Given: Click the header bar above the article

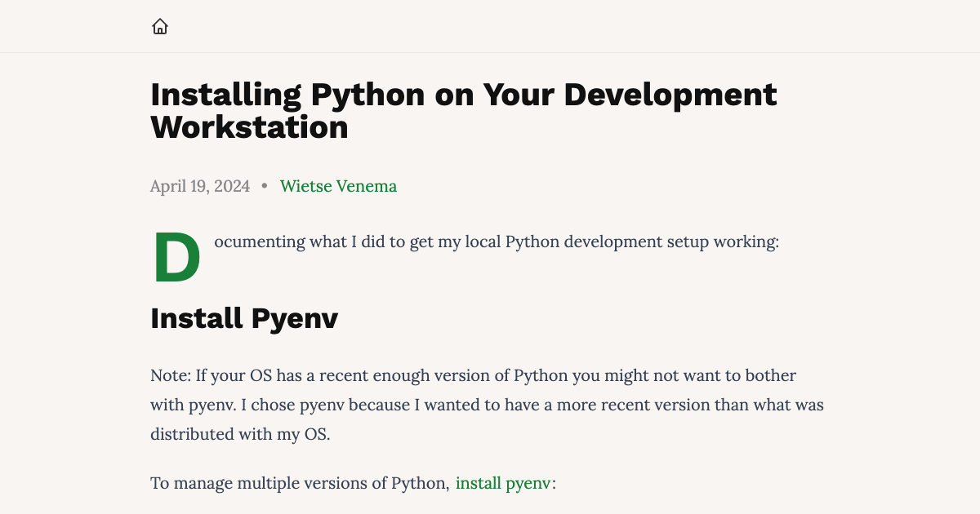Looking at the screenshot, I should [490, 25].
